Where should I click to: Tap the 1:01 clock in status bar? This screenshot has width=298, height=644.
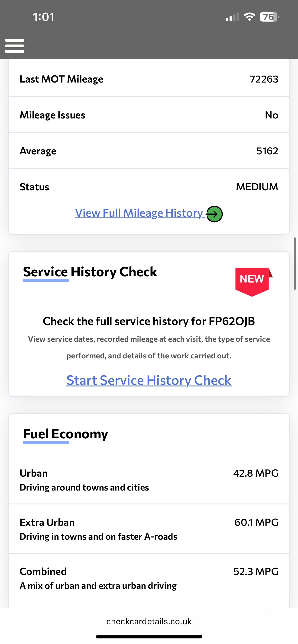pyautogui.click(x=44, y=17)
